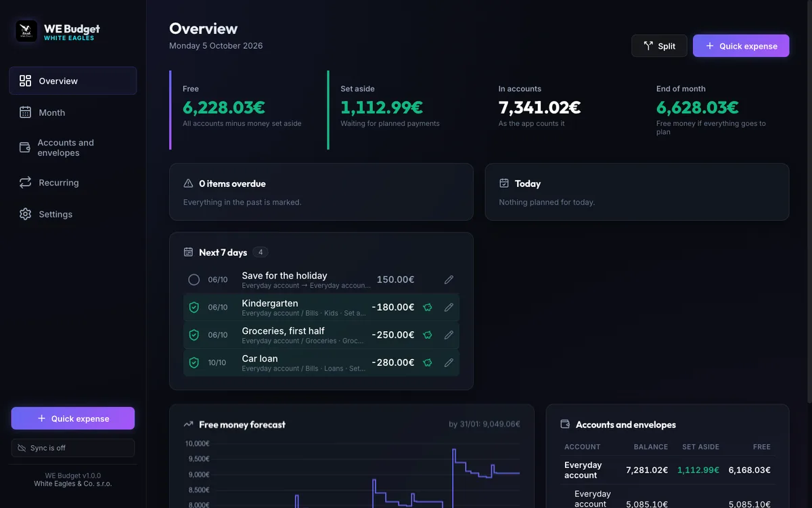Mark Save for the holiday as done
812x508 pixels.
[194, 280]
